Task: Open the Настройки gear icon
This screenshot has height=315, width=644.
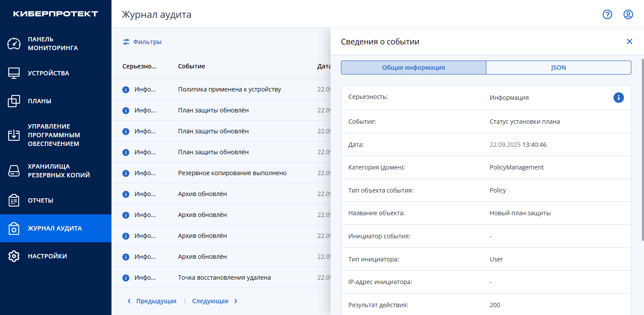Action: click(x=14, y=256)
